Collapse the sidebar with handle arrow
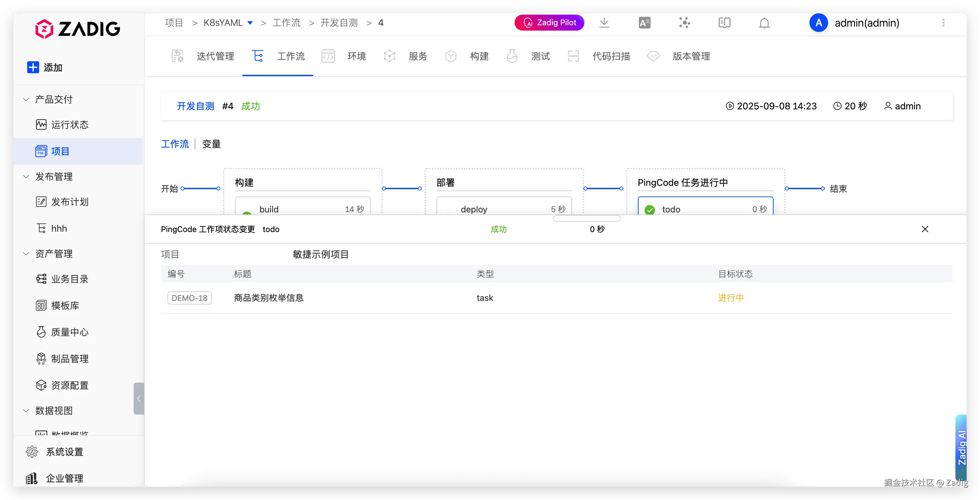Screen dimensions: 980x500 [139, 398]
